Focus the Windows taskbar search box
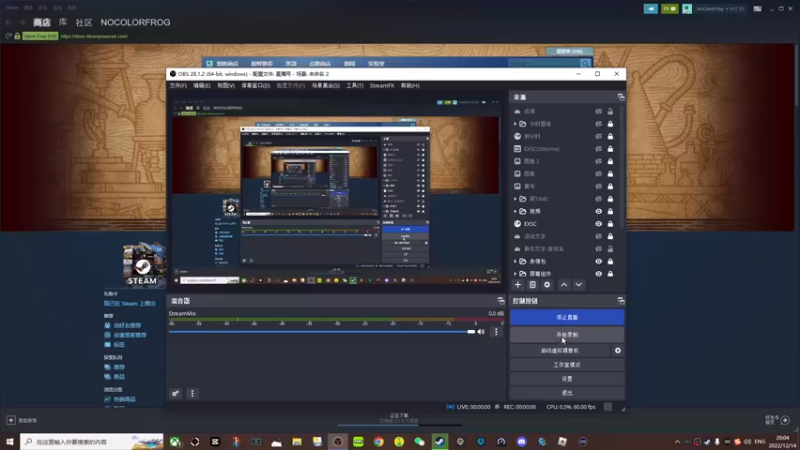 click(92, 441)
